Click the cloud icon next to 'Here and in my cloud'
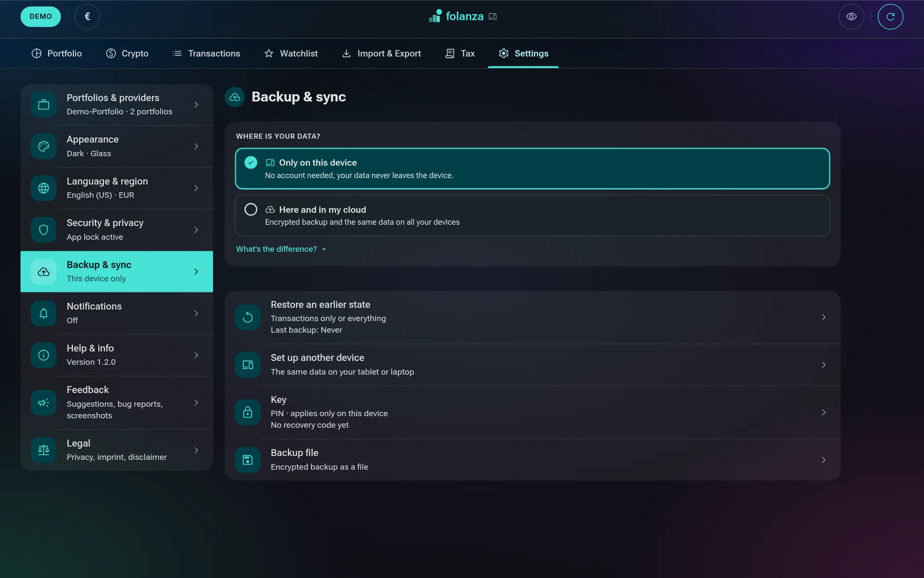The height and width of the screenshot is (578, 924). pyautogui.click(x=270, y=210)
